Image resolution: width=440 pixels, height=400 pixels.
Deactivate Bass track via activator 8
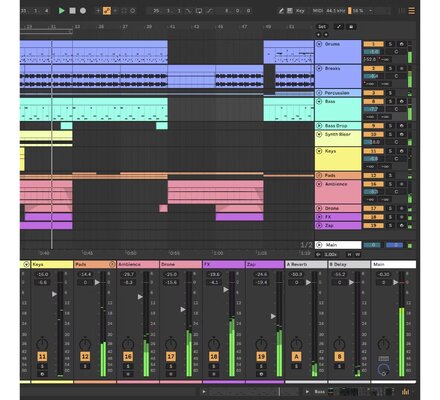tap(373, 101)
